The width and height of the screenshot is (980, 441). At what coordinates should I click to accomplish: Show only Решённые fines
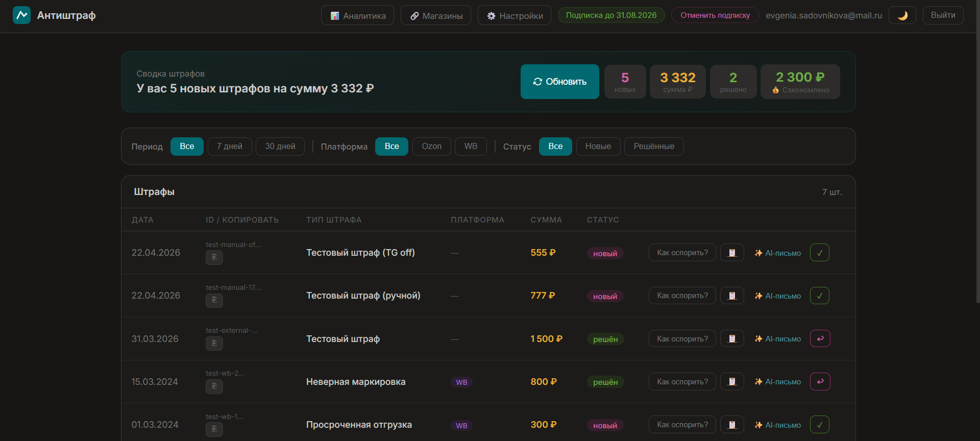654,146
